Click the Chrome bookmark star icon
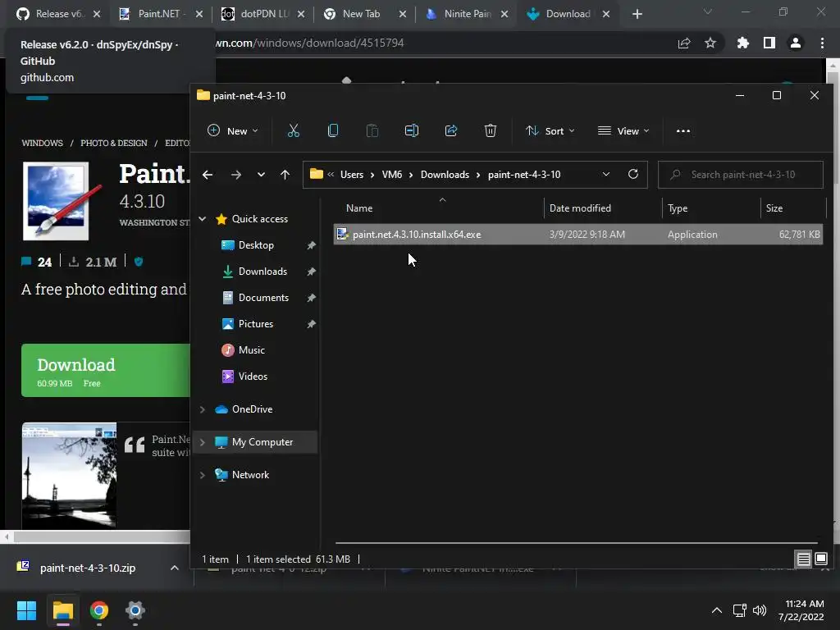This screenshot has width=840, height=630. 710,43
